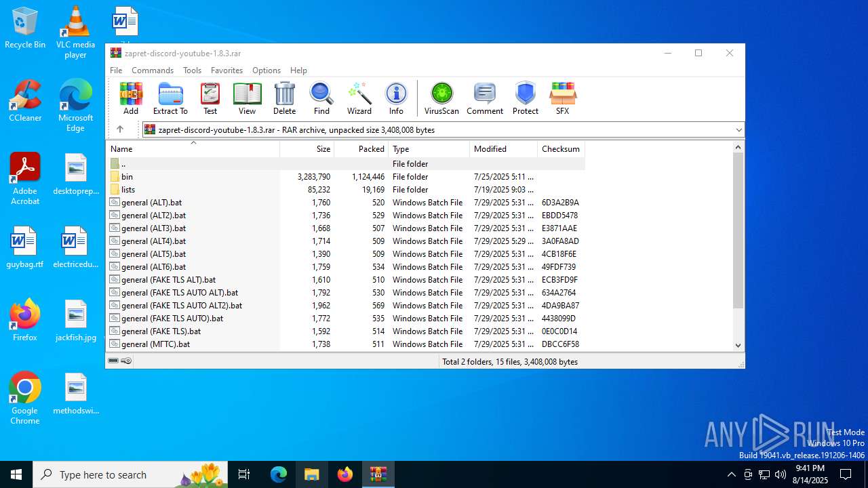
Task: Click the Protect shield icon
Action: pos(525,99)
